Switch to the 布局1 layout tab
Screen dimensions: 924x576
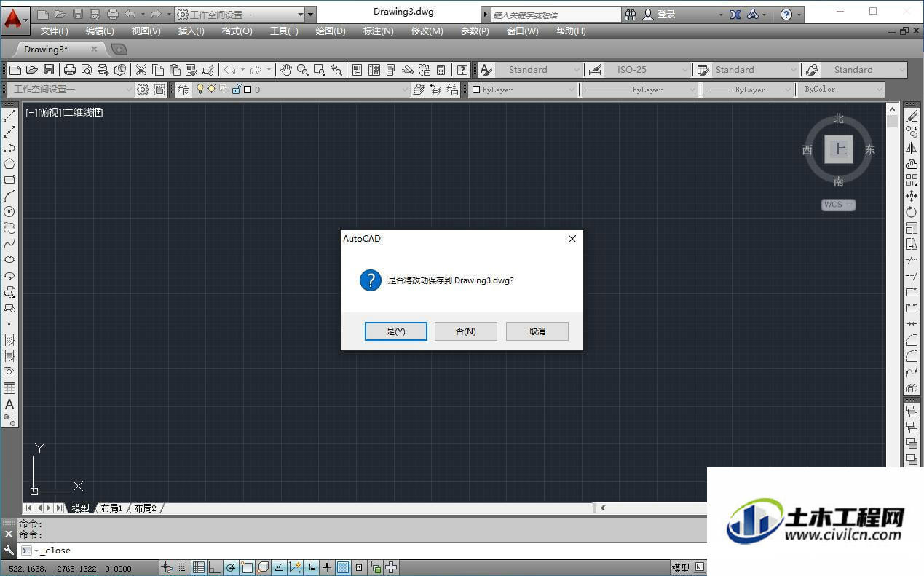tap(111, 508)
